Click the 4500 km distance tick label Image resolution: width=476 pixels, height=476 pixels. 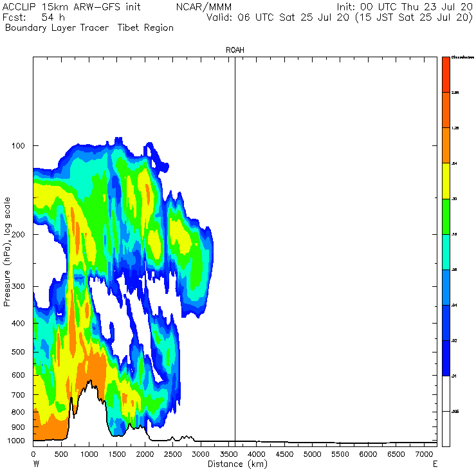[x=284, y=454]
